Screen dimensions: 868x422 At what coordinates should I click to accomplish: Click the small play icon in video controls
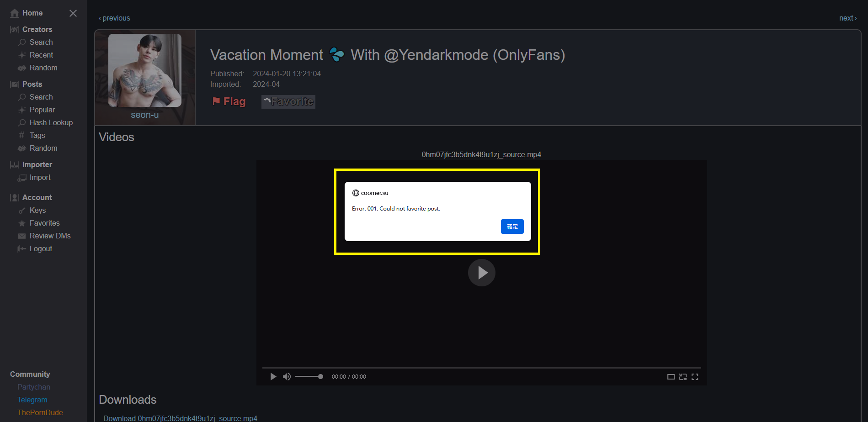point(273,377)
